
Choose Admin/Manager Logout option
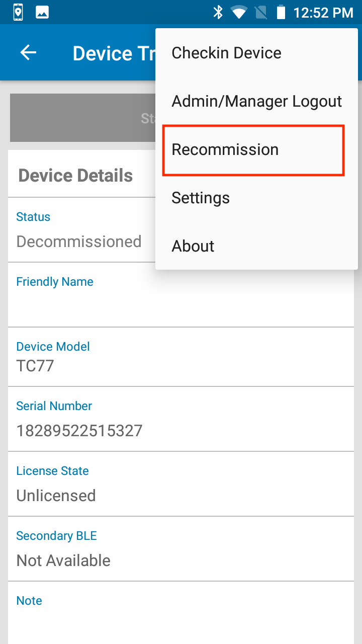pos(256,101)
